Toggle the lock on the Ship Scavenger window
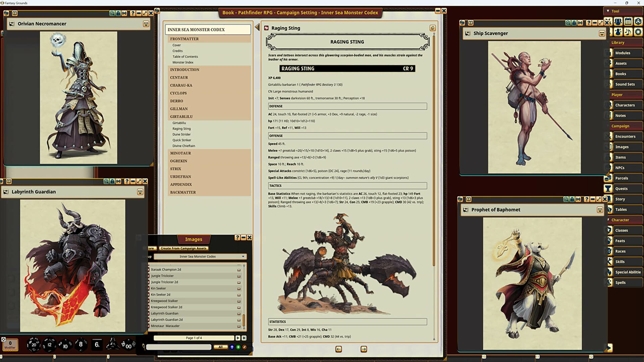The image size is (644, 362). [x=574, y=23]
